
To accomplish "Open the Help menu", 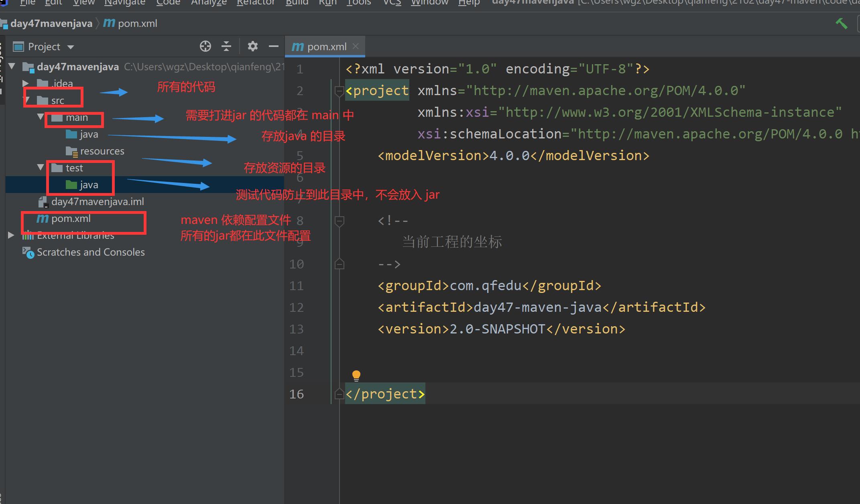I will point(469,3).
